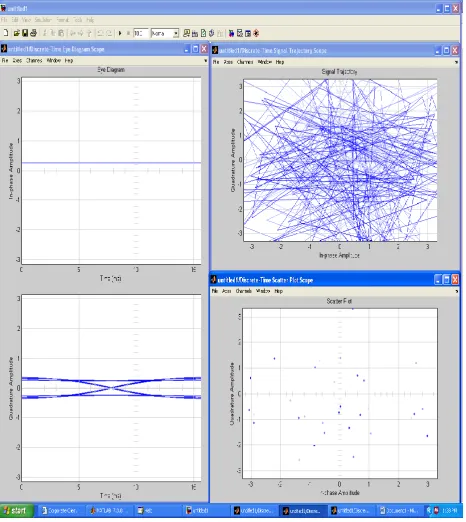The image size is (466, 522).
Task: Open View menu of main model window
Action: pos(26,20)
